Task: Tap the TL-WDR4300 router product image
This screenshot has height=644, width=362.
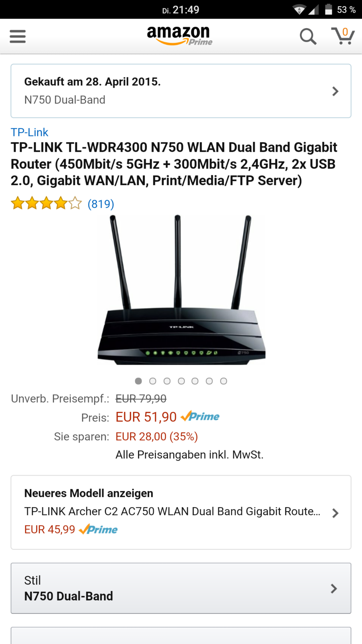Action: tap(181, 290)
